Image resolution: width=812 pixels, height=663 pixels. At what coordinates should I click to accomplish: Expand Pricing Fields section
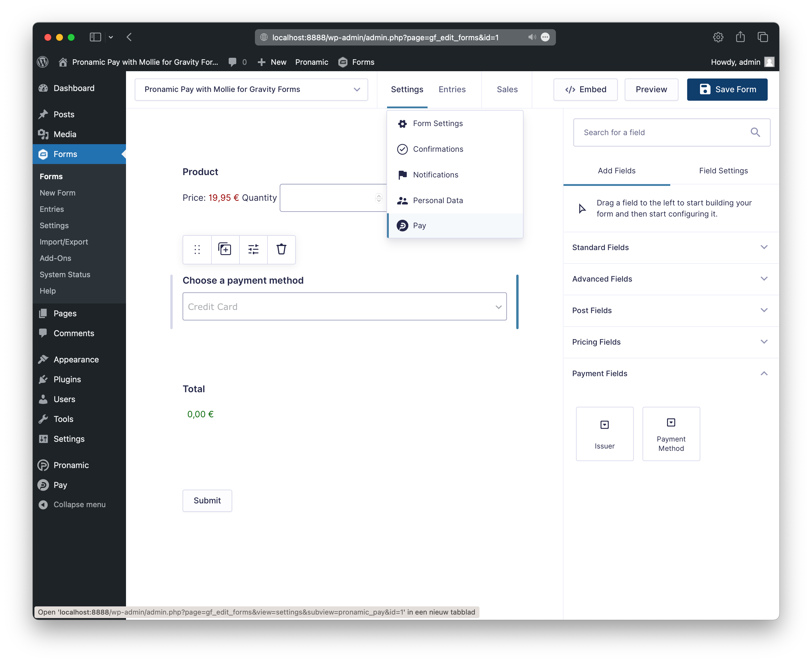[x=671, y=342]
